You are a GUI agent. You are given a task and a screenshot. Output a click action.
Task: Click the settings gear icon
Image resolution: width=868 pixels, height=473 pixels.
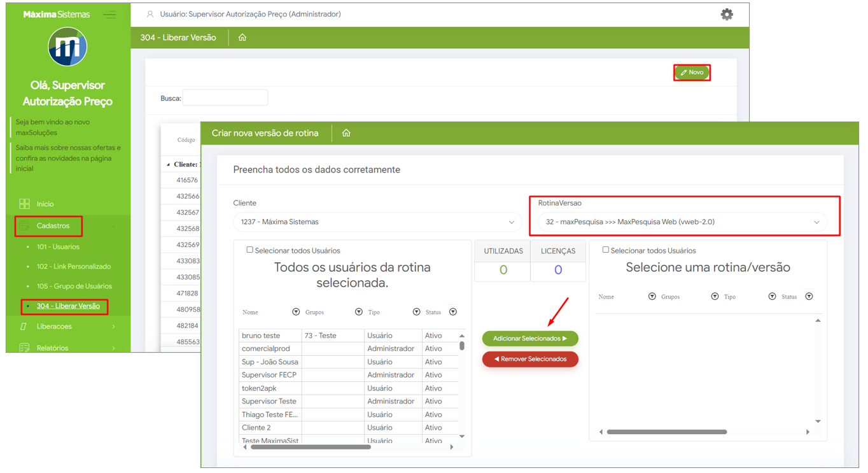pyautogui.click(x=726, y=15)
